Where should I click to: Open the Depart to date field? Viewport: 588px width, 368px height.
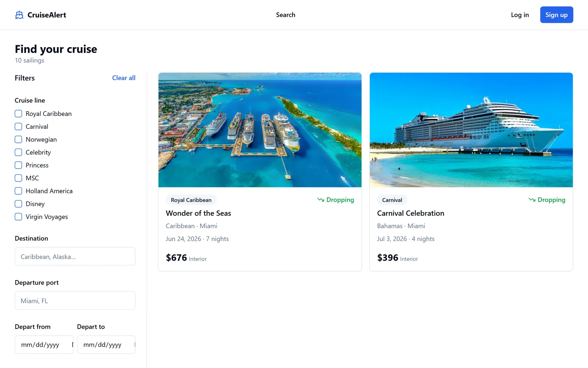pos(106,344)
